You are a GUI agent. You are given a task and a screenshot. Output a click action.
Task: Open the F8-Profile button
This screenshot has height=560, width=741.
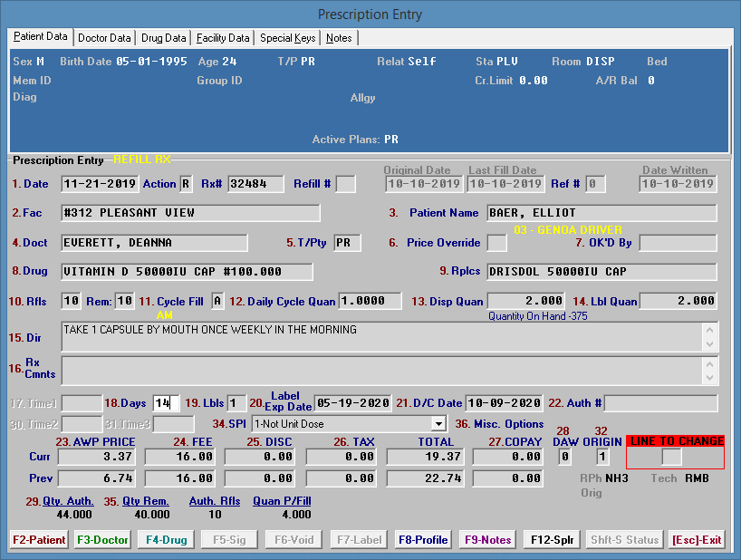pyautogui.click(x=423, y=540)
